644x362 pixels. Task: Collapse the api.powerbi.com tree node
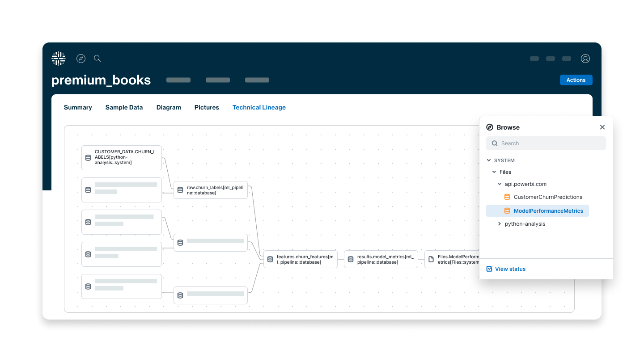pos(500,184)
